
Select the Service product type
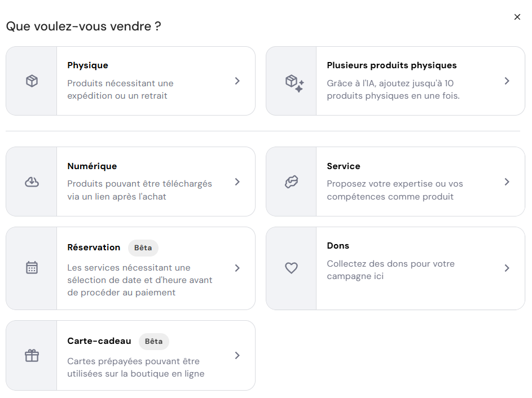[395, 182]
